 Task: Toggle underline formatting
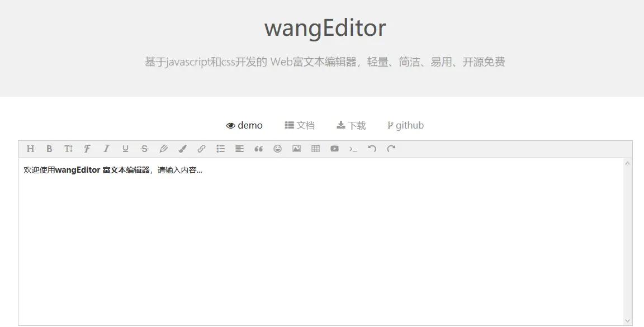coord(125,149)
